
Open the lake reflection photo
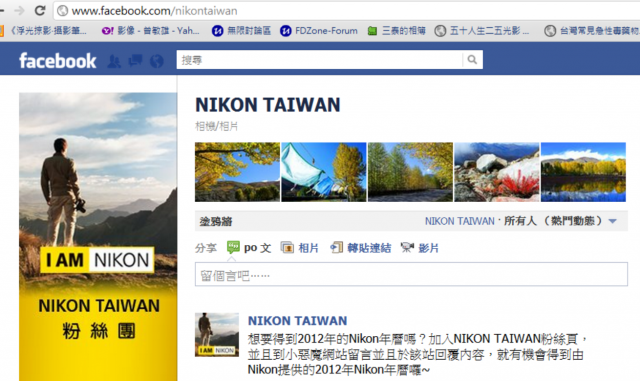583,172
